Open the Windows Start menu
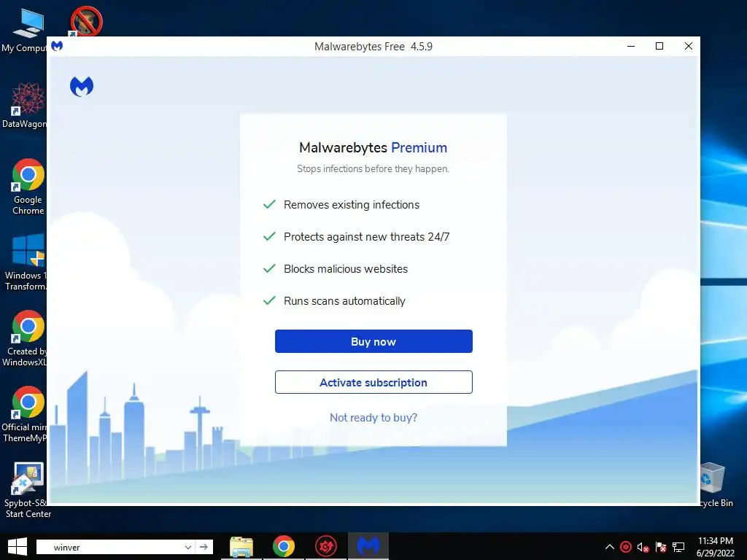Viewport: 747px width, 560px height. tap(18, 547)
